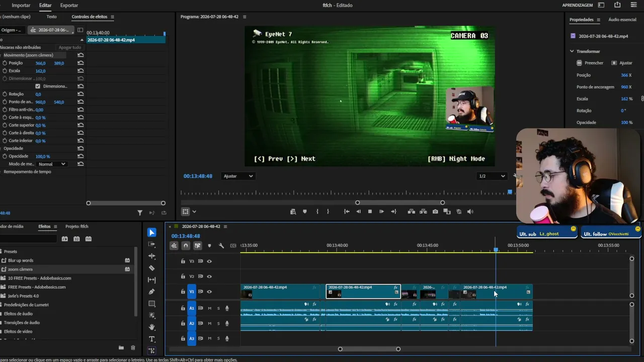Viewport: 644px width, 362px height.
Task: Open the Modo de mesclagem Normal dropdown
Action: coord(52,164)
